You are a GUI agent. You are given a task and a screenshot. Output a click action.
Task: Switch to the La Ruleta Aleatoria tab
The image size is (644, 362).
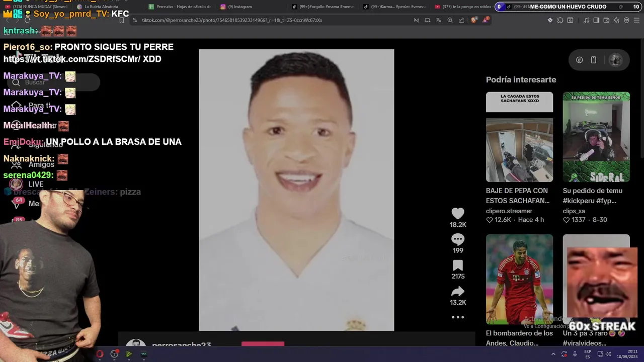[x=98, y=7]
